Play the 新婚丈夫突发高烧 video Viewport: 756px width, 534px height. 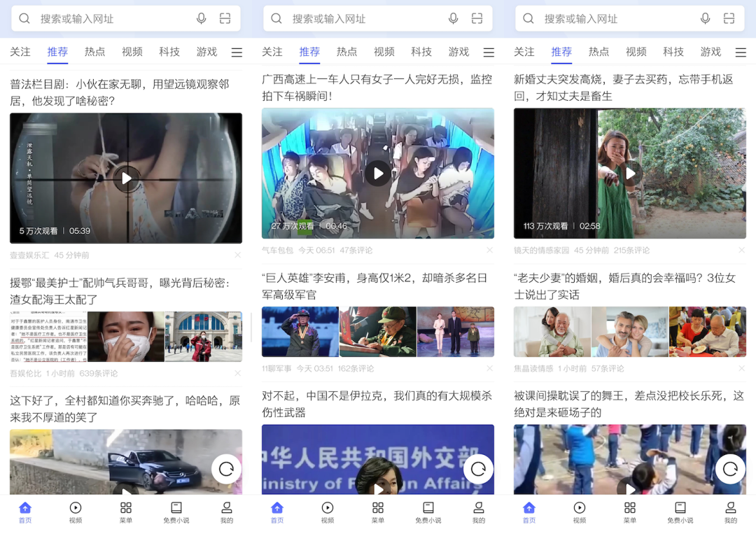(630, 174)
